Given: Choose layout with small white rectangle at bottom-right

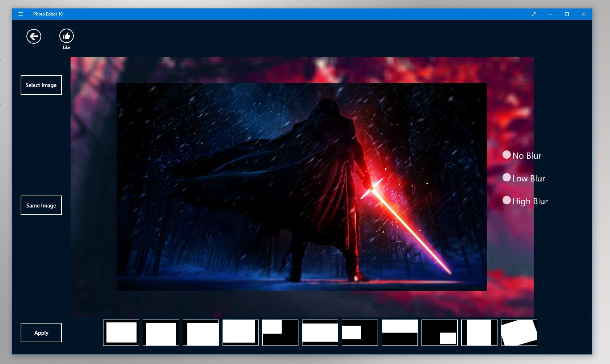Looking at the screenshot, I should coord(440,333).
